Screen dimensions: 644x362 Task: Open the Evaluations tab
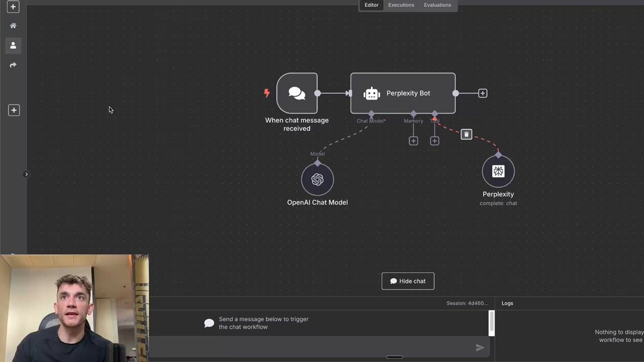click(x=437, y=5)
